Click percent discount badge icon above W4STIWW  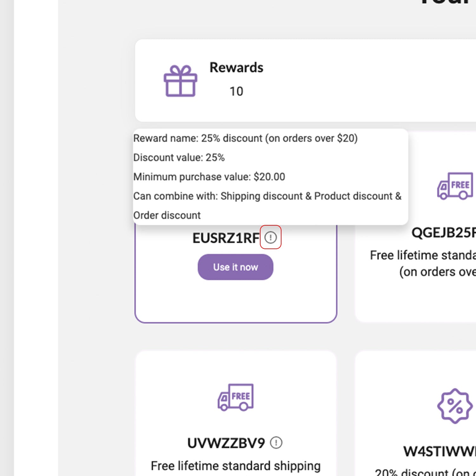455,406
